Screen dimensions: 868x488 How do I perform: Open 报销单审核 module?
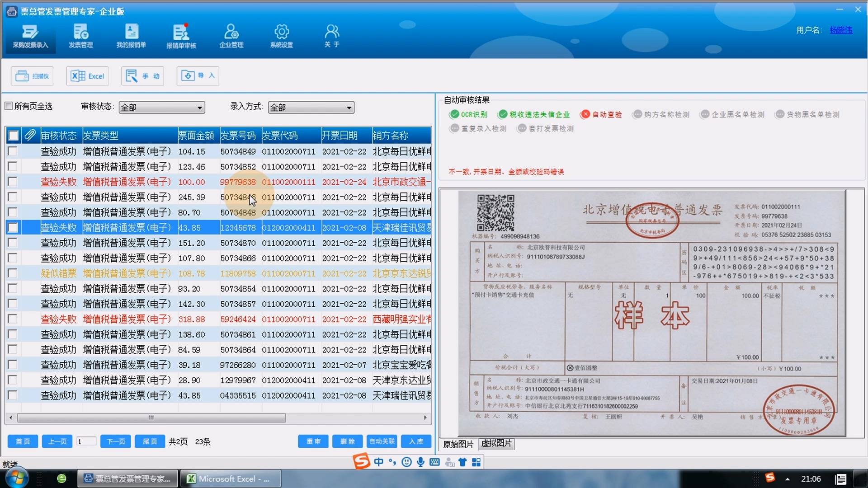point(181,36)
